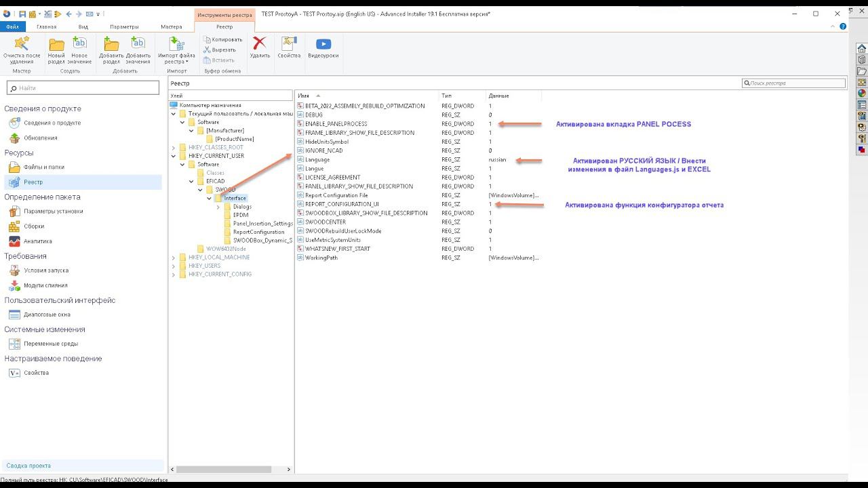Select the ReportConfiguration tree folder
Viewport: 868px width, 488px height.
(258, 232)
